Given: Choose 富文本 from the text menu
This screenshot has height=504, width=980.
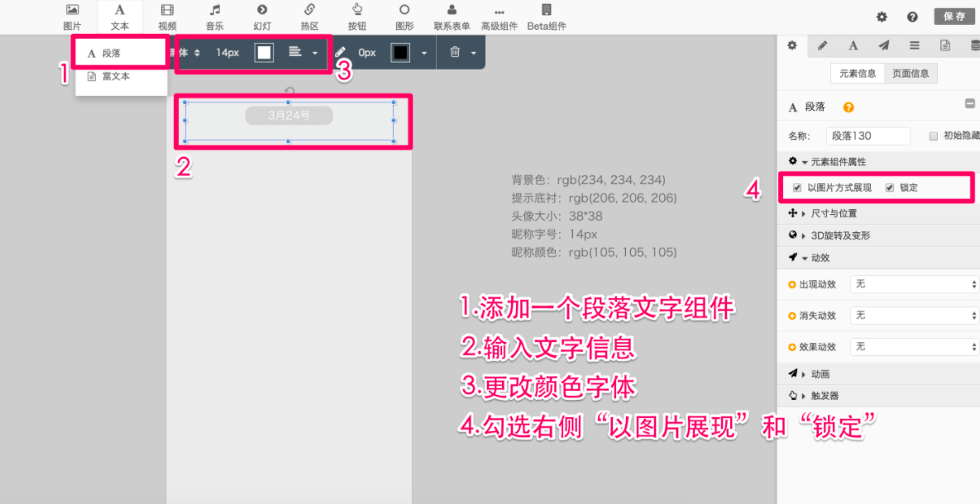Looking at the screenshot, I should [x=116, y=76].
